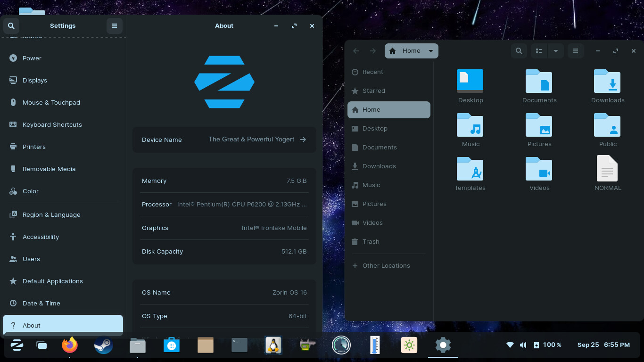644x362 pixels.
Task: Select the Music folder icon in file grid
Action: click(470, 124)
